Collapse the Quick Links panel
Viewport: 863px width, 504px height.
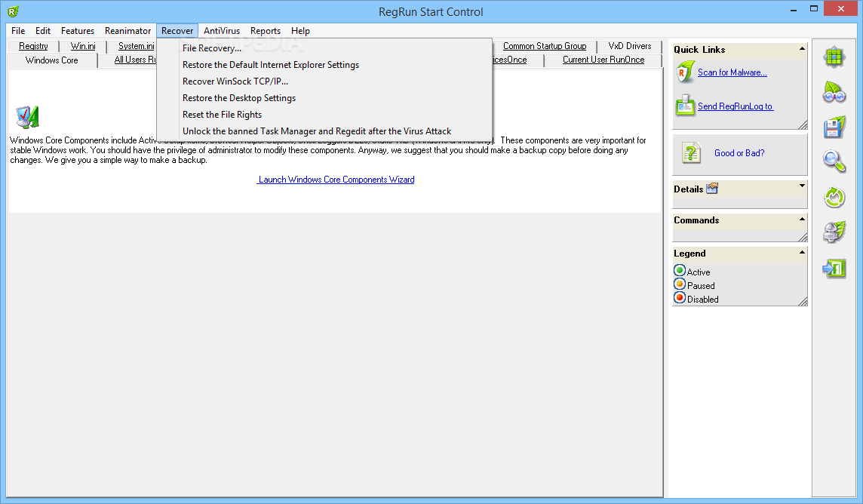click(x=802, y=49)
